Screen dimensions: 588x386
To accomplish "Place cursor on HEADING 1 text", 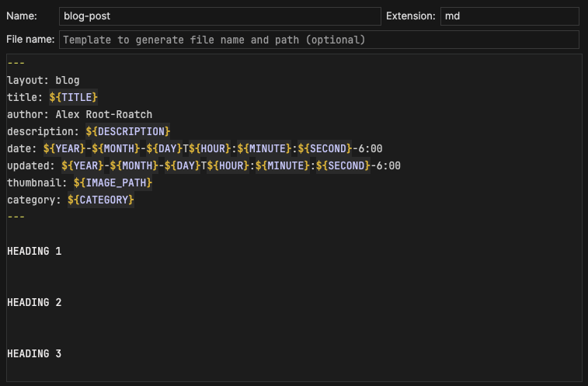I will pos(34,251).
